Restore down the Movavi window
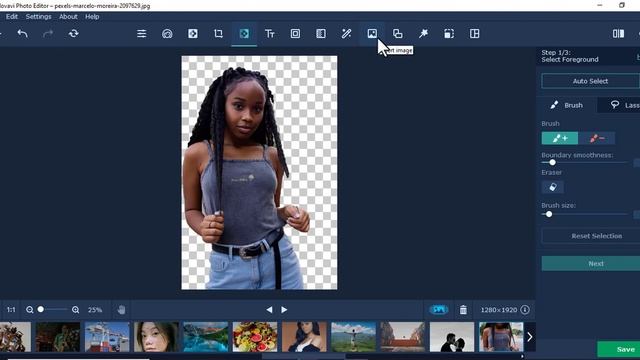Screen dimensions: 640x360 point(622,5)
